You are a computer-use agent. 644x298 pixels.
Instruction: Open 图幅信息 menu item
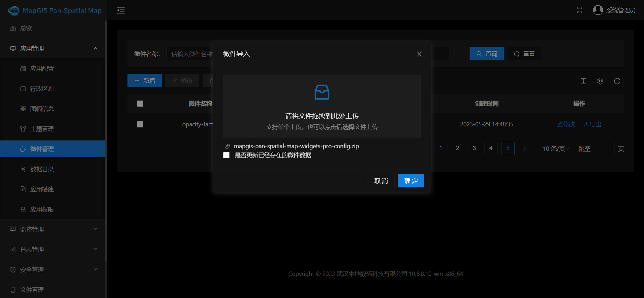[x=52, y=109]
